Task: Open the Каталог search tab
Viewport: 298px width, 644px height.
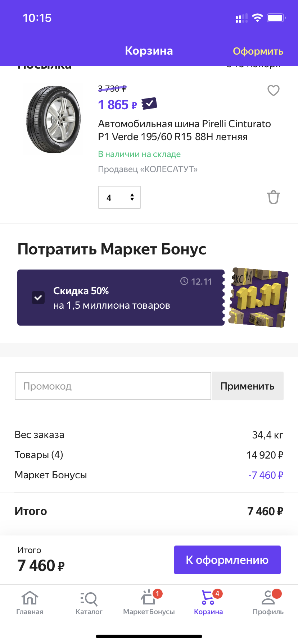Action: [89, 603]
